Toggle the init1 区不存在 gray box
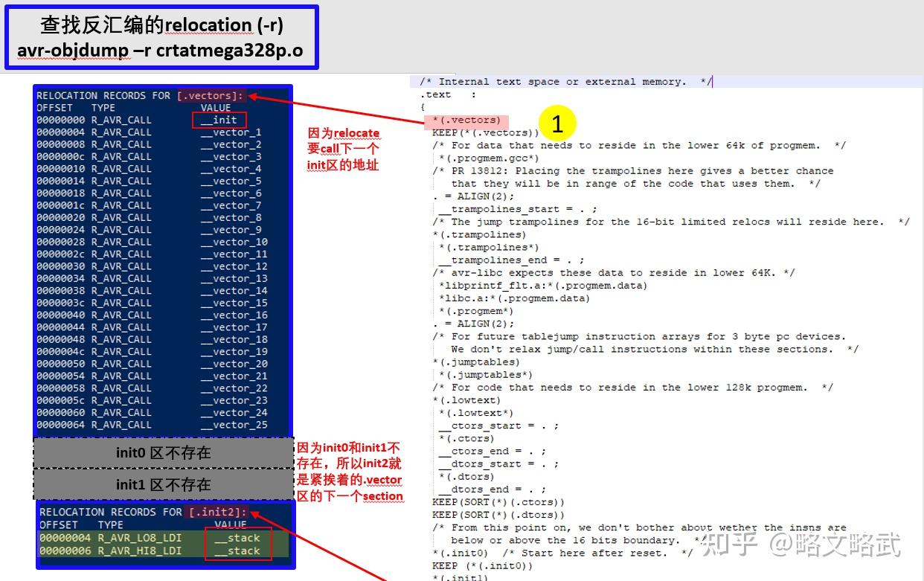The image size is (924, 581). coord(163,484)
